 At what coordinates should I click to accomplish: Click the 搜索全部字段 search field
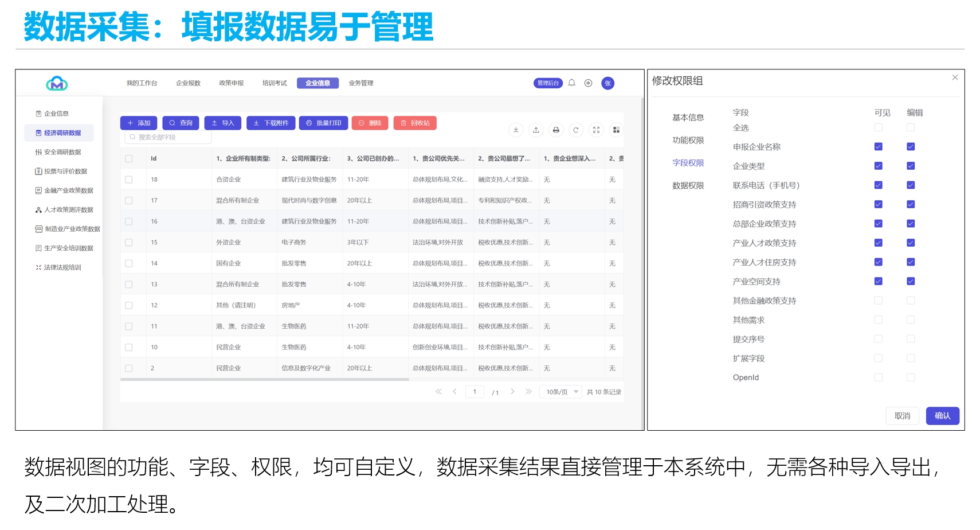[x=168, y=138]
